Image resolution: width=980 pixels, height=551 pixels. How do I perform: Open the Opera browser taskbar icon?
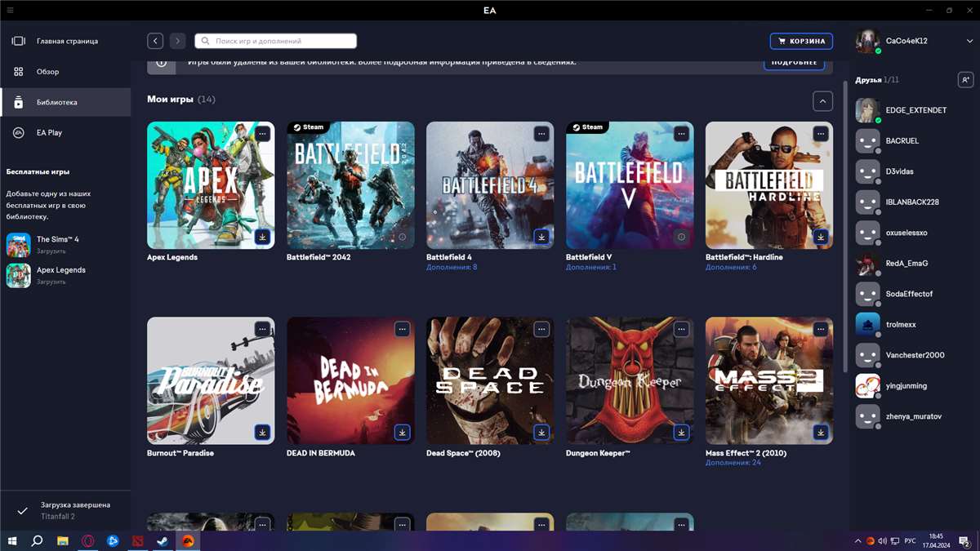click(87, 540)
